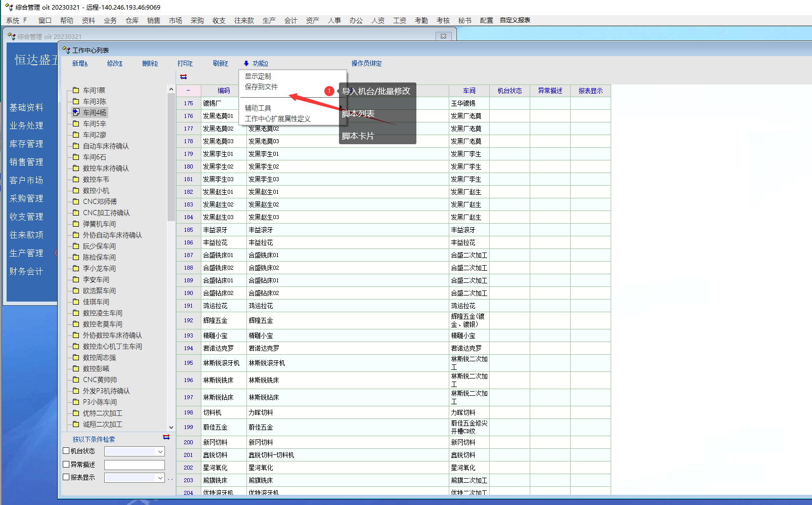Viewport: 812px width, 505px height.
Task: Click the 工作中心列表 window title icon
Action: [x=66, y=50]
